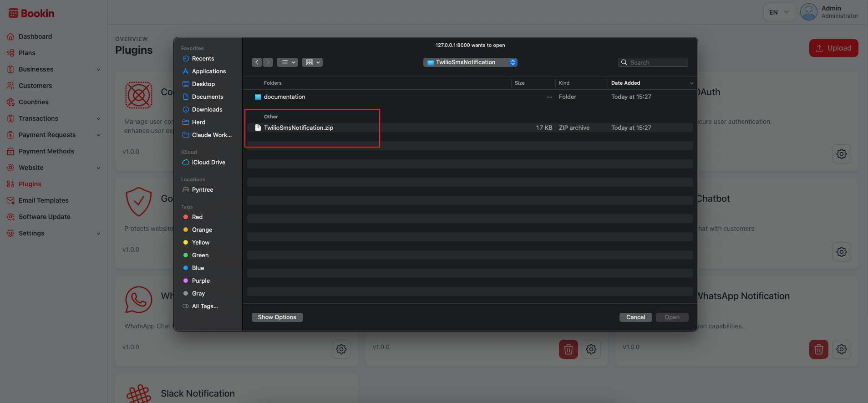Viewport: 868px width, 403px height.
Task: Click the WhatsApp Chat plugin icon
Action: [x=139, y=300]
